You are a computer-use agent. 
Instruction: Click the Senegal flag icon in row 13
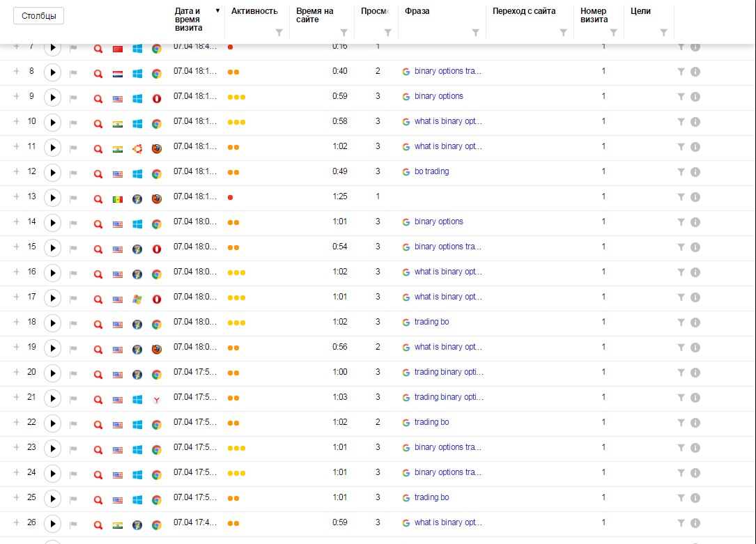pos(118,199)
